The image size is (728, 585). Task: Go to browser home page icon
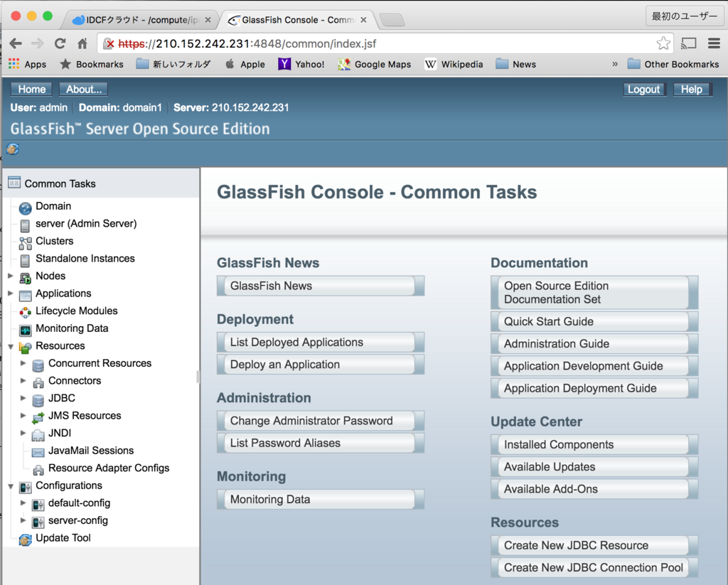82,43
